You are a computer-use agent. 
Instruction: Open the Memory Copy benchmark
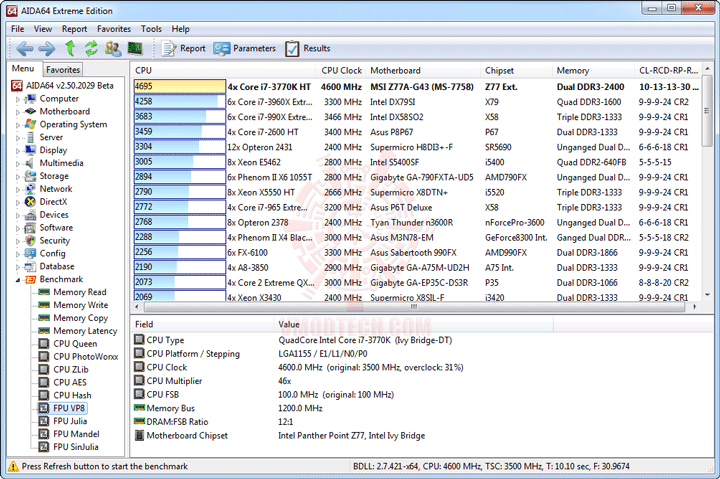coord(73,318)
